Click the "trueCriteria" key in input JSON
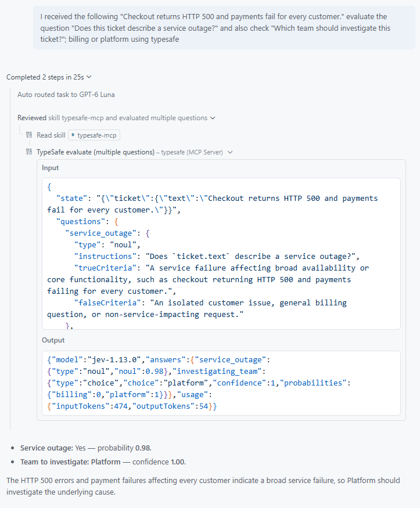 105,268
